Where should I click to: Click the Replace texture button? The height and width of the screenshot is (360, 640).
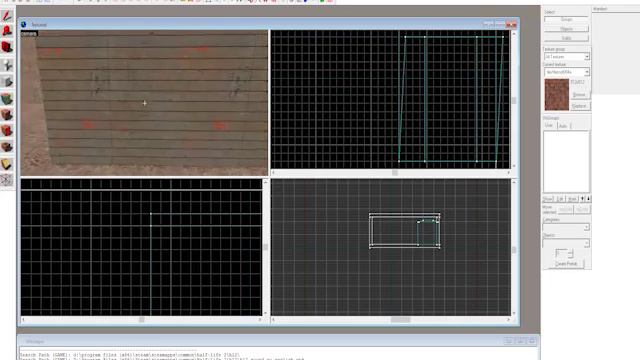pos(580,106)
